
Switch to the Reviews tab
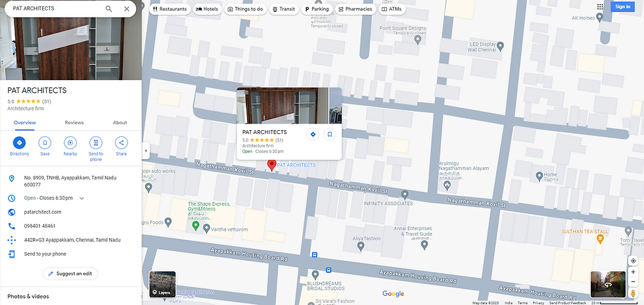pyautogui.click(x=74, y=122)
